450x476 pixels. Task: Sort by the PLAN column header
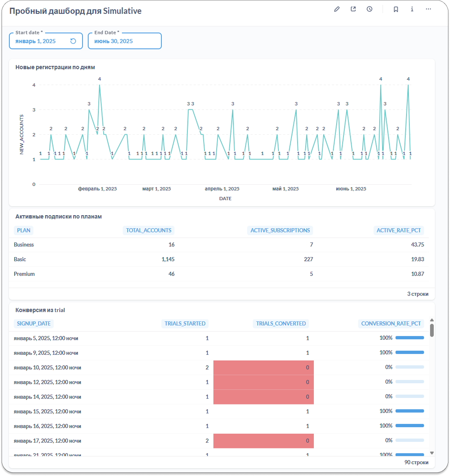pyautogui.click(x=24, y=230)
